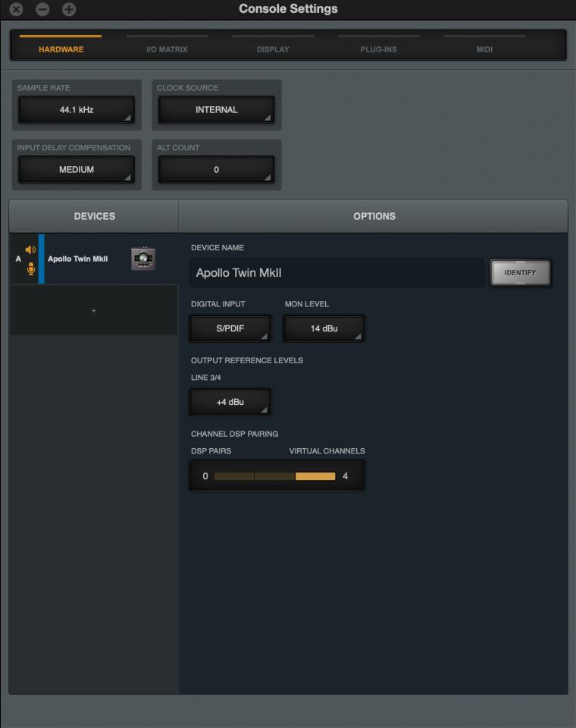Image resolution: width=576 pixels, height=728 pixels.
Task: Open the Mon Level 14 dBu dropdown
Action: point(324,328)
